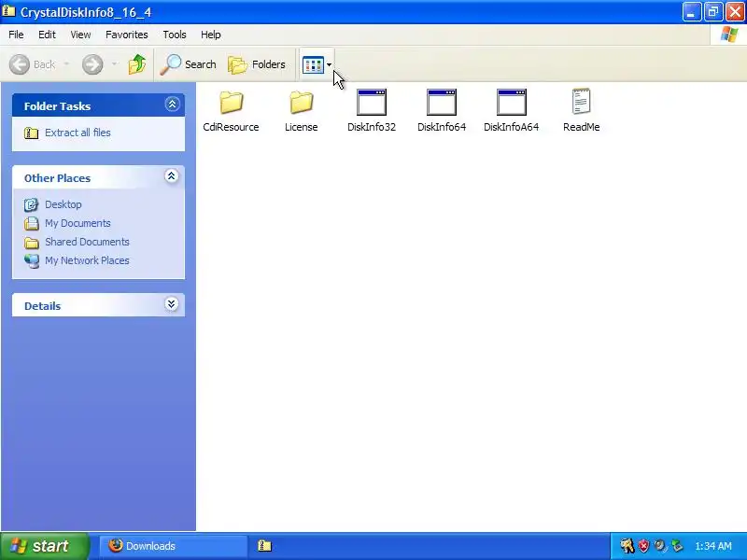Click the Windows flag logo in menu bar
The height and width of the screenshot is (560, 747).
(x=729, y=35)
